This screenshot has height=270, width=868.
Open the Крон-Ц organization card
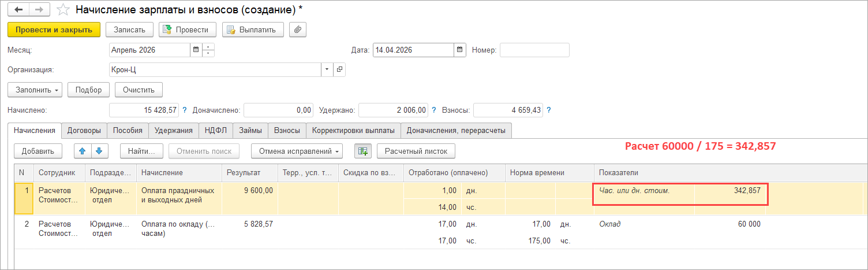pyautogui.click(x=339, y=69)
